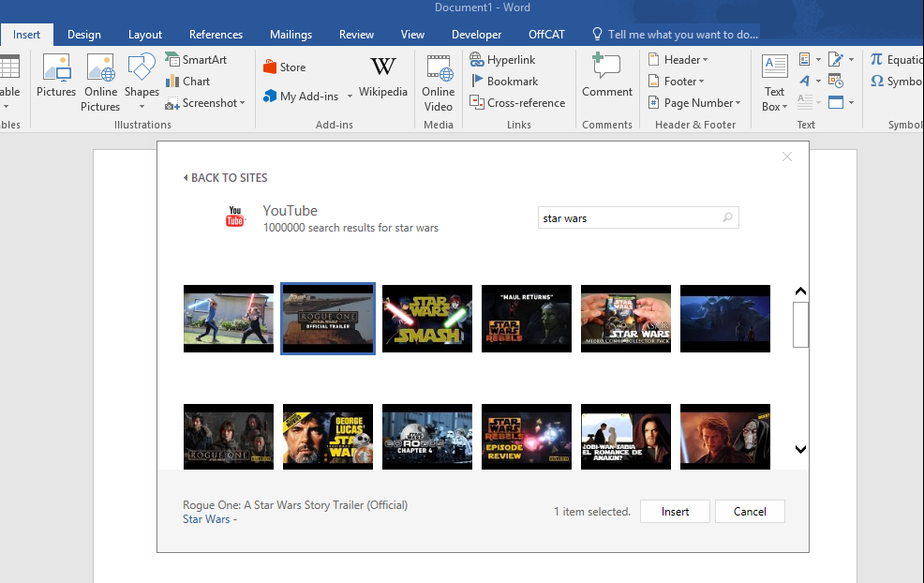Expand the Footer dropdown

pos(676,82)
